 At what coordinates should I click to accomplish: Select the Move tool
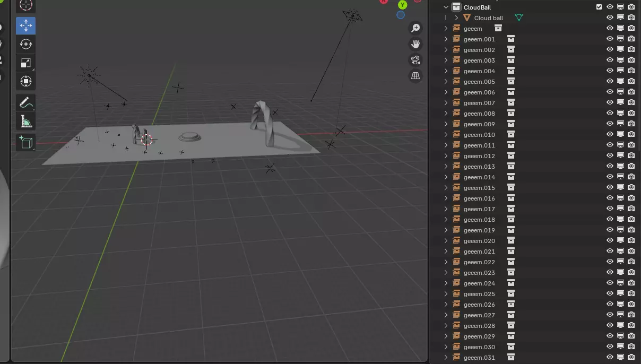tap(25, 25)
